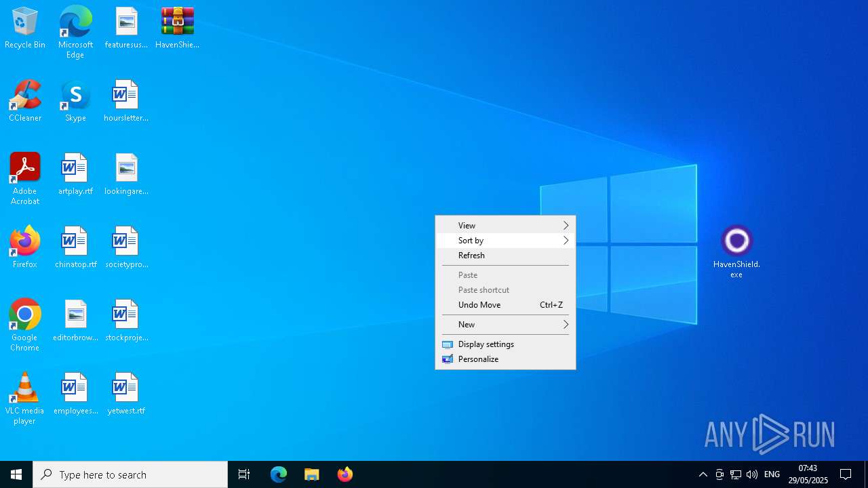
Task: Select the Skype desktop shortcut
Action: (75, 102)
